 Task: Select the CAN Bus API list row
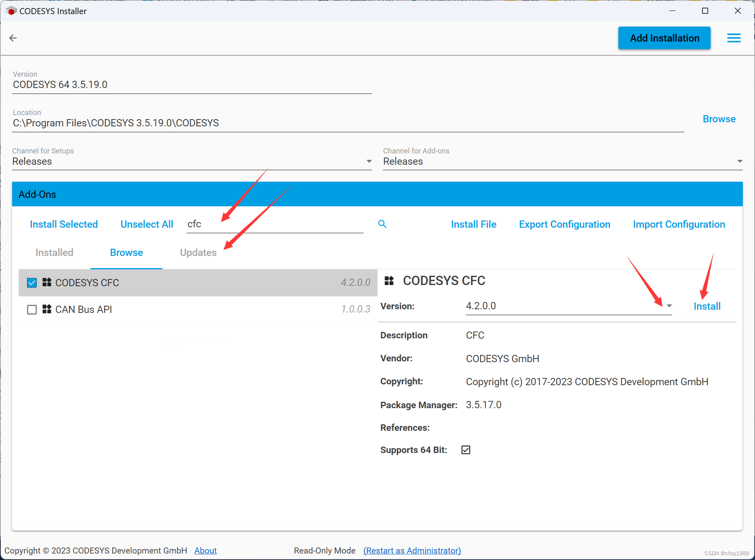tap(198, 310)
